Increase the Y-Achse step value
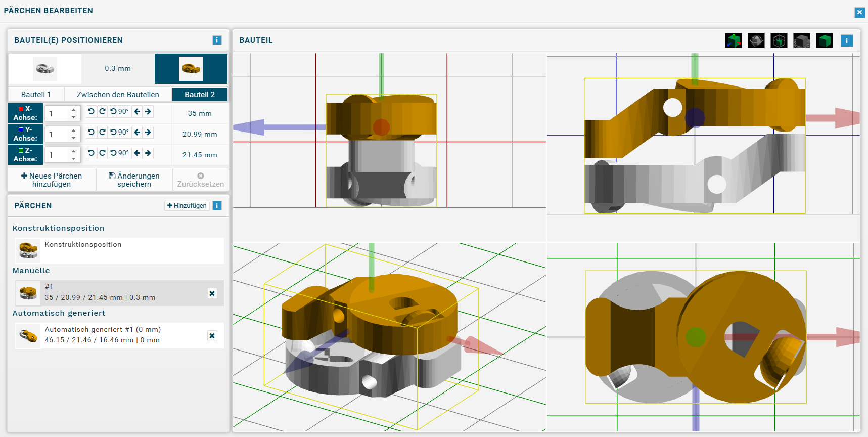 pos(74,130)
